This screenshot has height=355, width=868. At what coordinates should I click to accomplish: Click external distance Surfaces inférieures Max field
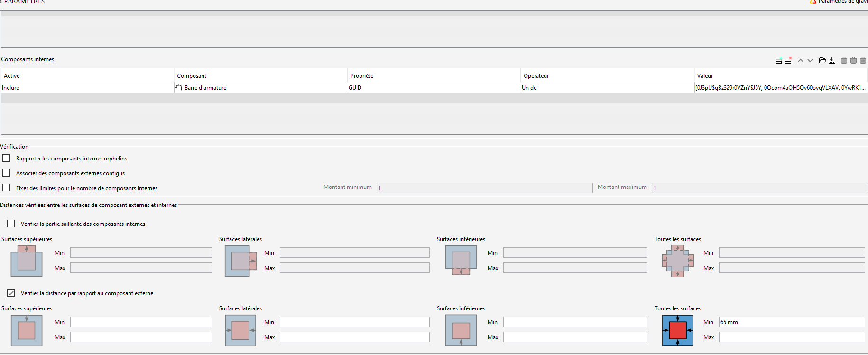[x=575, y=337]
